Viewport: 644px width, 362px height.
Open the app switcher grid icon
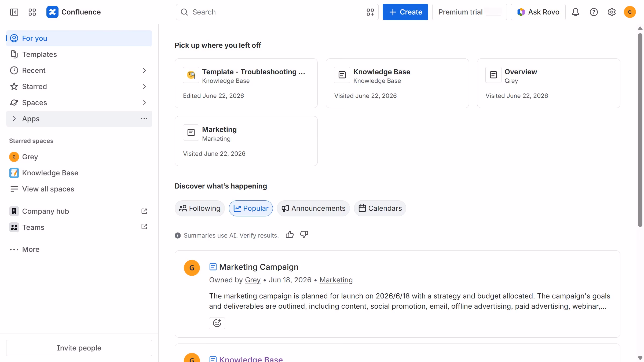[32, 12]
